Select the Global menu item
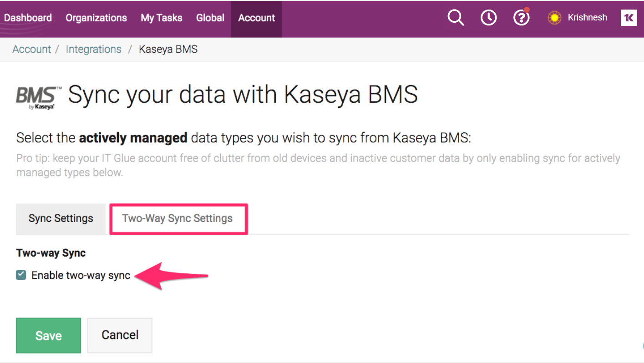The width and height of the screenshot is (644, 363). (x=210, y=18)
